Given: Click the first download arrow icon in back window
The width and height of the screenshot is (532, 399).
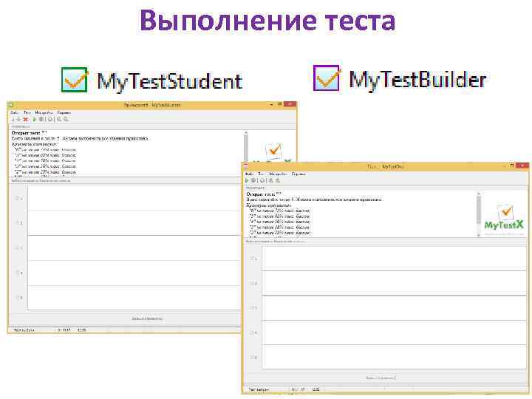Looking at the screenshot, I should tap(13, 119).
